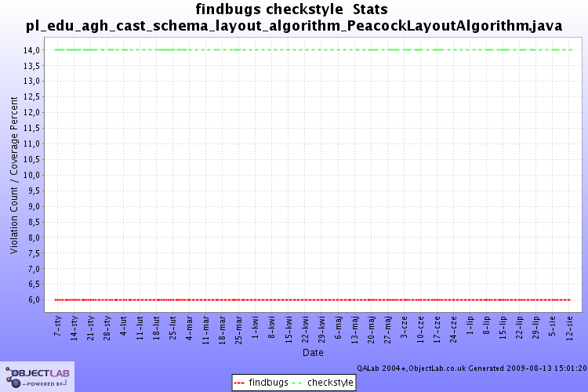588x392 pixels.
Task: Click the 25-lut date tick label
Action: point(173,328)
